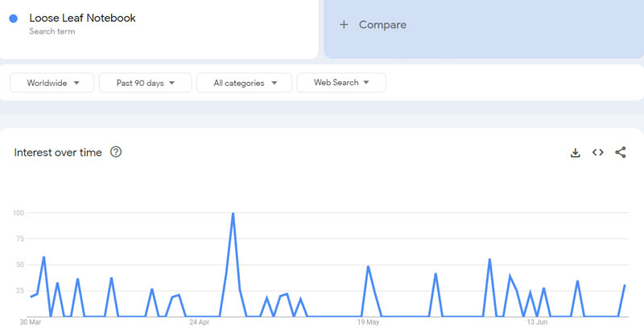Select the blue dot term color
Image resolution: width=644 pixels, height=336 pixels.
coord(14,18)
